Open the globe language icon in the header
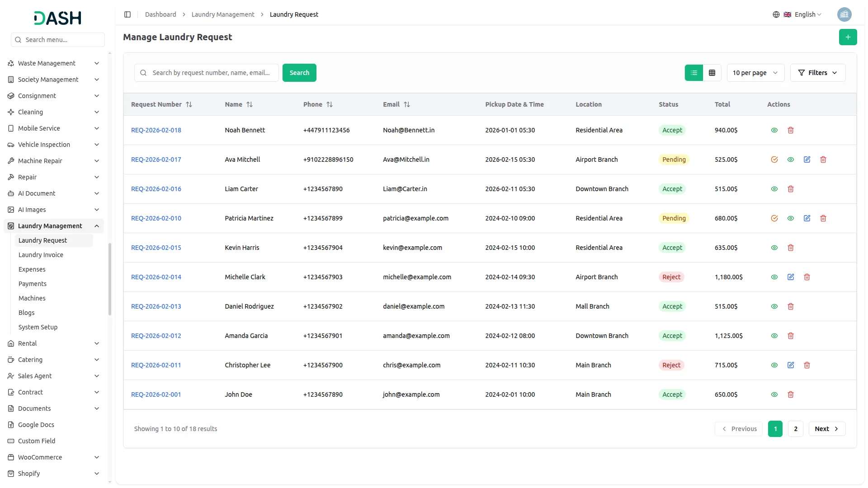868x488 pixels. coord(776,14)
